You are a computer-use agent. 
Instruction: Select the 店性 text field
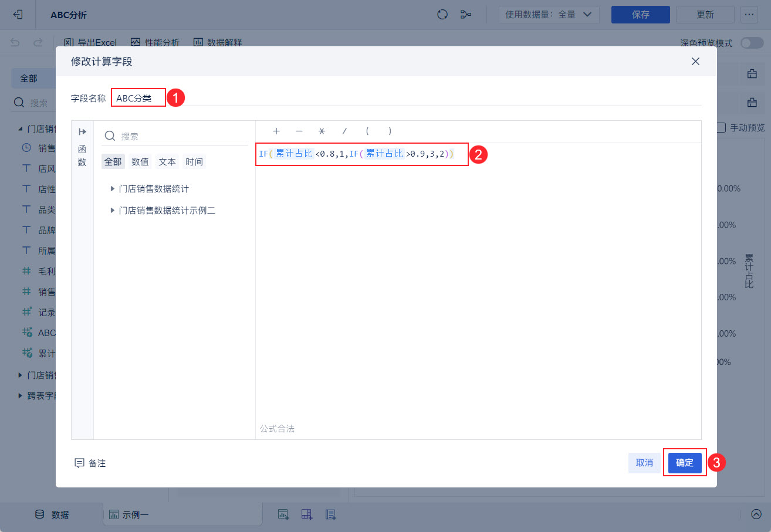coord(38,189)
